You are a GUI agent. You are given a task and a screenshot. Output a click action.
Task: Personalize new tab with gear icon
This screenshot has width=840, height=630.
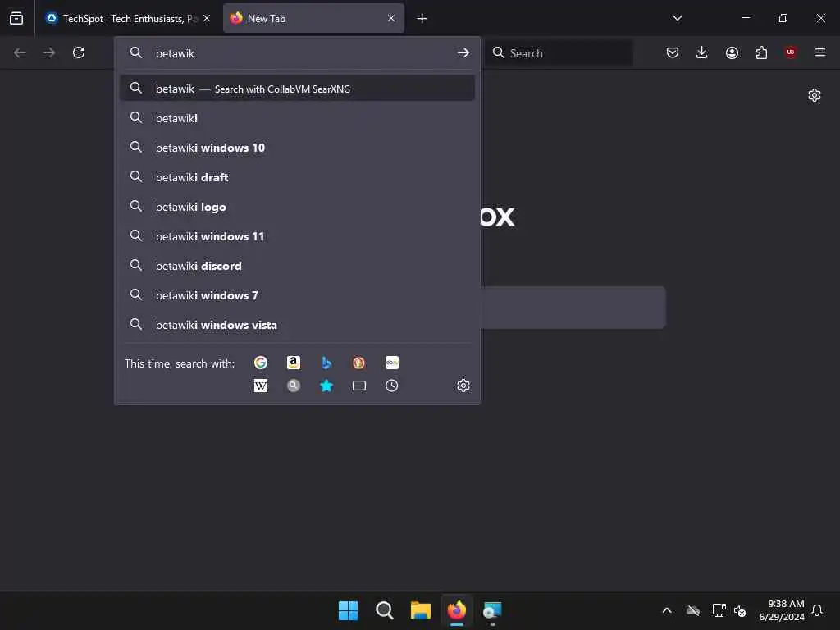[815, 95]
